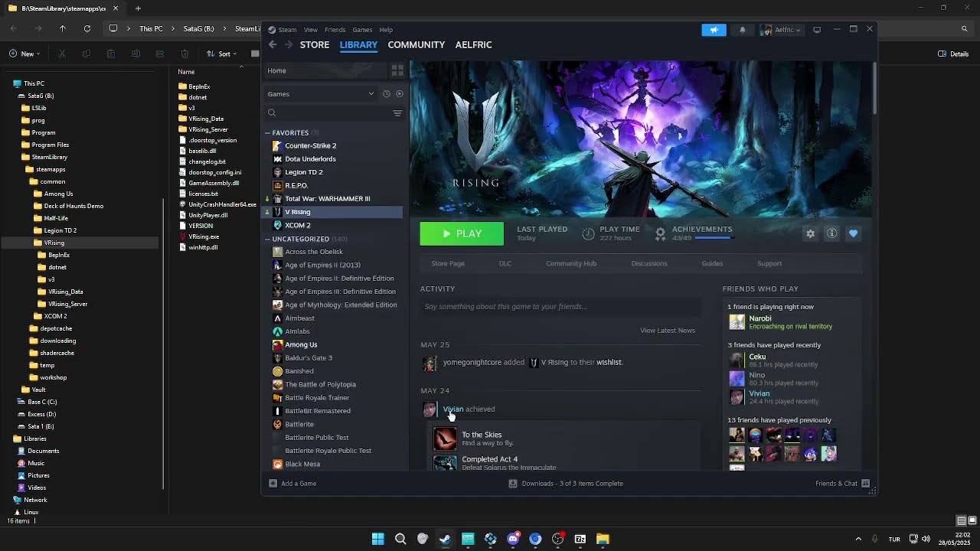Click Cut scissors icon in File Explorer
Image resolution: width=980 pixels, height=551 pixels.
pos(62,54)
